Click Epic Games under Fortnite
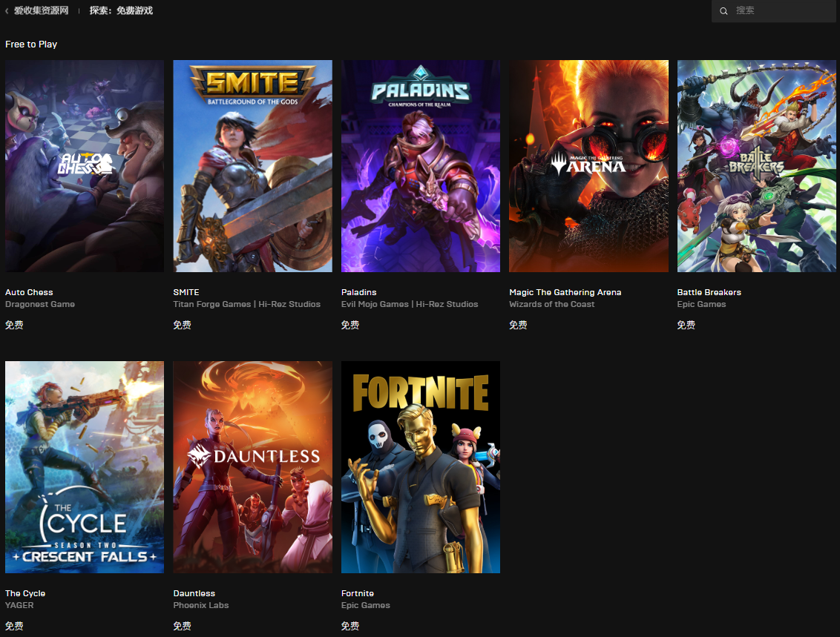Image resolution: width=840 pixels, height=637 pixels. click(365, 605)
